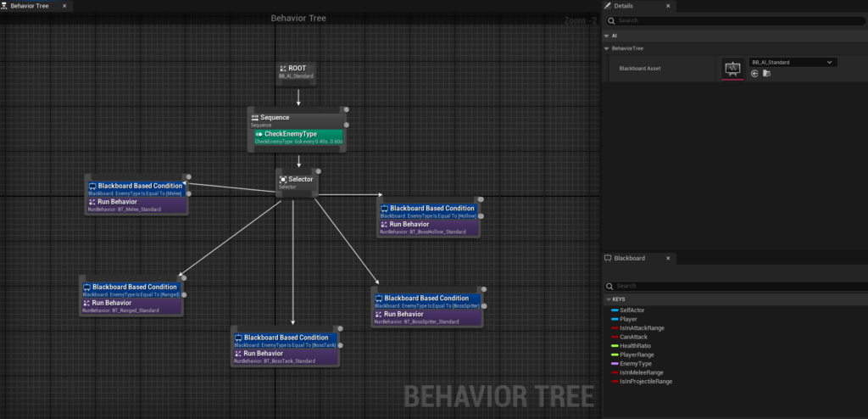Select the HealthRatio blackboard key
The height and width of the screenshot is (419, 868).
[x=637, y=346]
